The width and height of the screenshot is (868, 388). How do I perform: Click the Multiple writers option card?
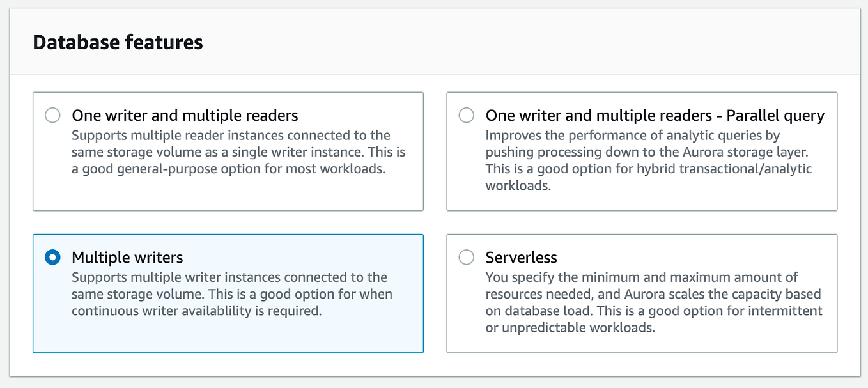[x=228, y=293]
